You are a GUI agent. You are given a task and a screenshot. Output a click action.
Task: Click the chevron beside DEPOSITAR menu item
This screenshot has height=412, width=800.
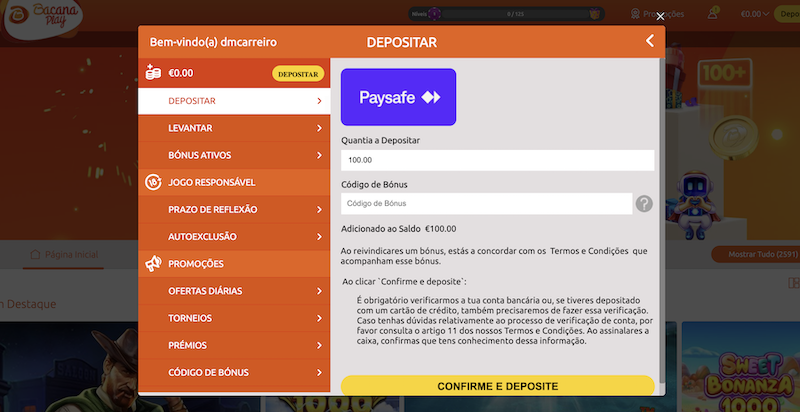[x=319, y=101]
